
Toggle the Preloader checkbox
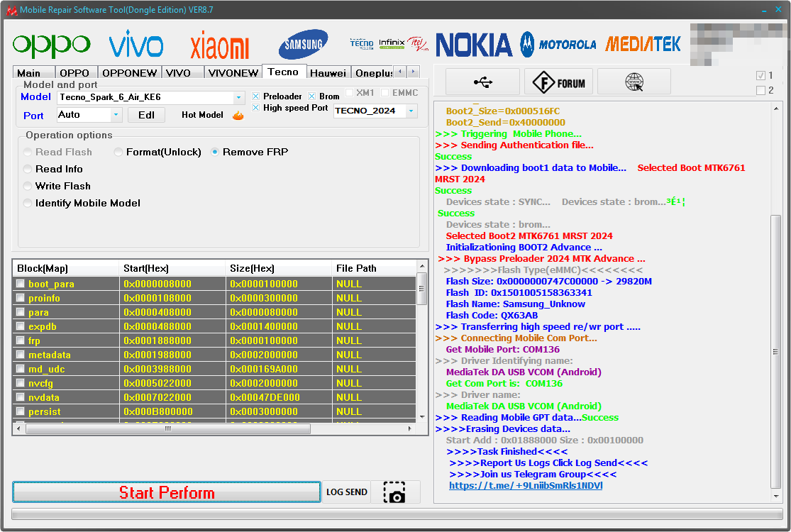(x=256, y=96)
